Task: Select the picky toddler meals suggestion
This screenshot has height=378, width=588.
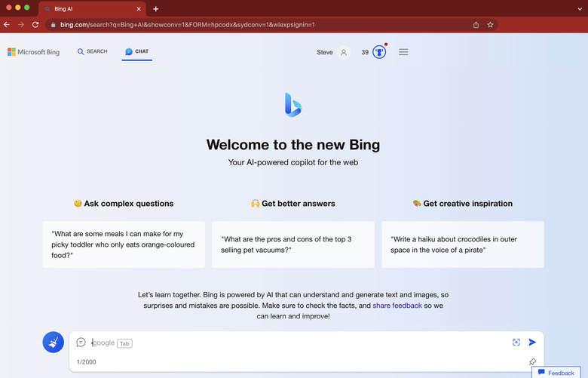Action: click(124, 244)
